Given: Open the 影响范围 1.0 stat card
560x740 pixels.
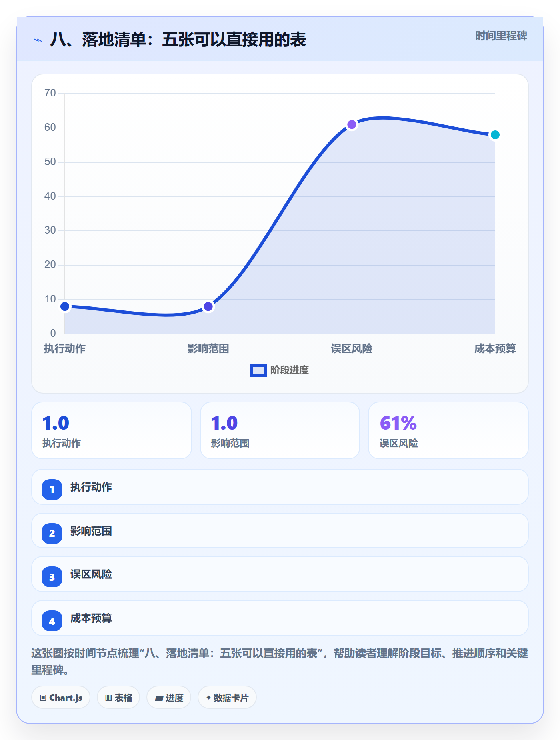Looking at the screenshot, I should [280, 430].
